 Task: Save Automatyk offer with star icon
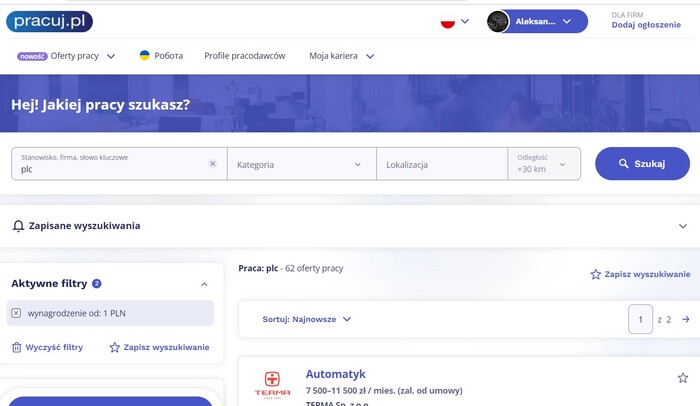[x=683, y=378]
